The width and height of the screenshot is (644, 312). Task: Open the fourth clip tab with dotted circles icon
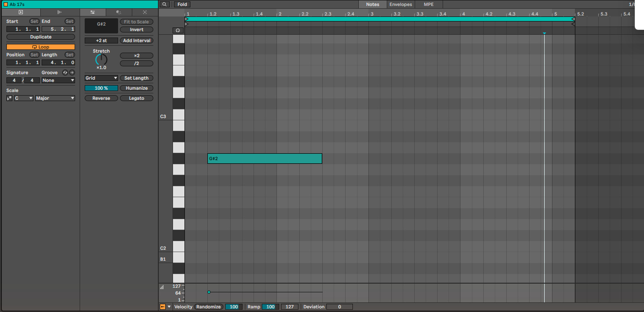119,12
